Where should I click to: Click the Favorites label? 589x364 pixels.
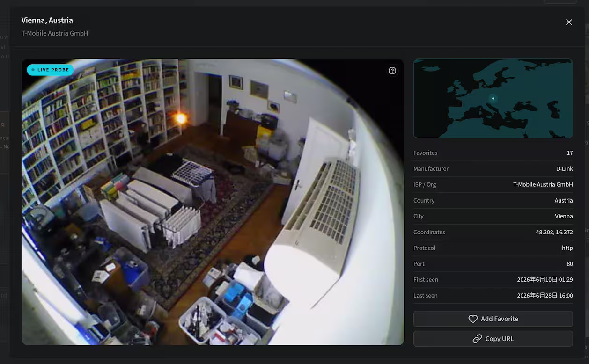coord(425,153)
